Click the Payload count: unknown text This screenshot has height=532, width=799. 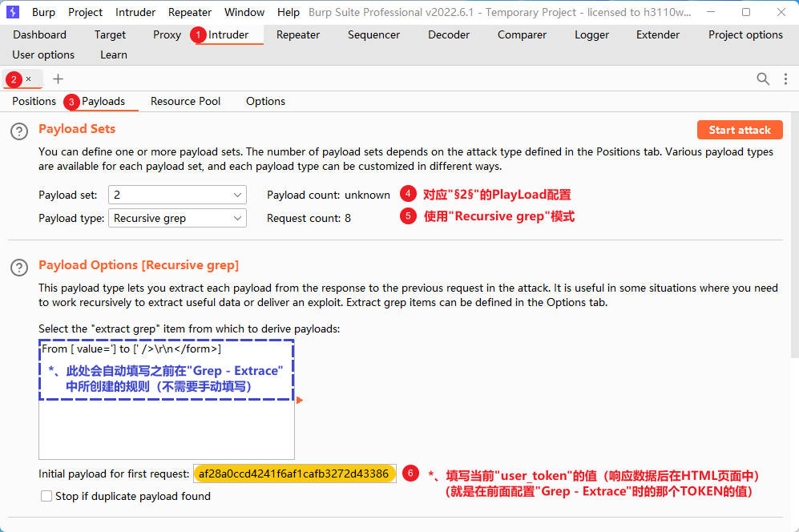[x=328, y=195]
